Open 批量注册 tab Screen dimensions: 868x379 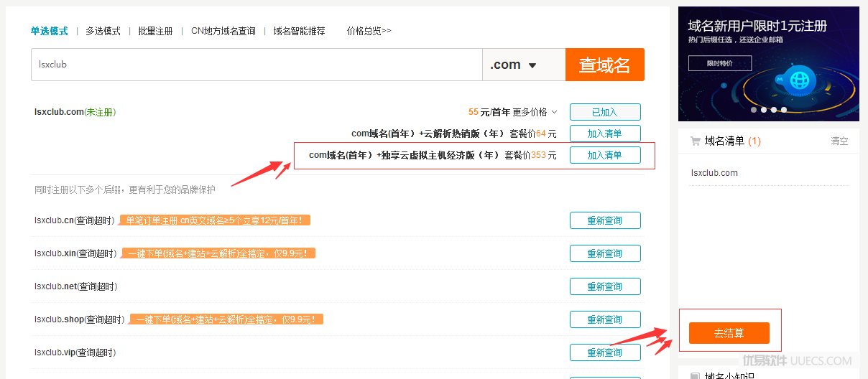point(155,31)
